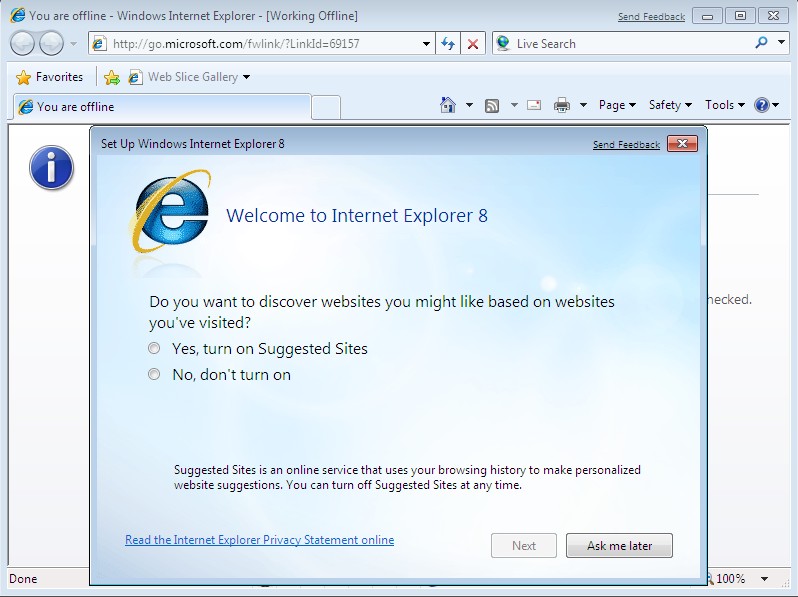Click the Next button
The image size is (798, 597).
524,546
